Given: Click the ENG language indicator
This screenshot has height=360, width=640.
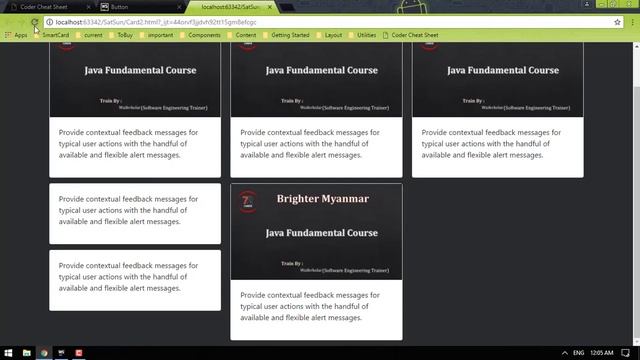Looking at the screenshot, I should (x=578, y=353).
